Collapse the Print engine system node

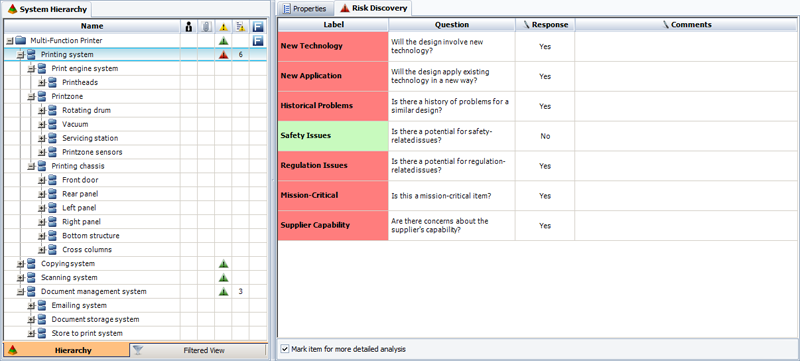31,68
